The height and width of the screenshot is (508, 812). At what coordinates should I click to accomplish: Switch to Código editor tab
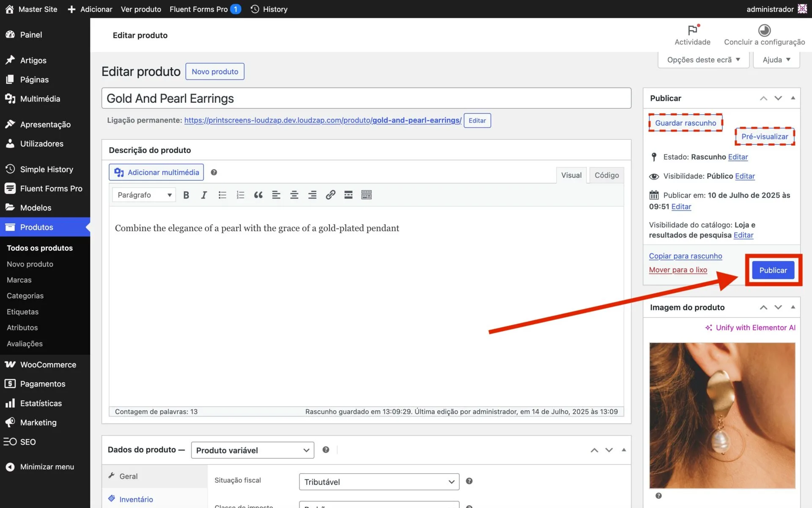pyautogui.click(x=606, y=175)
